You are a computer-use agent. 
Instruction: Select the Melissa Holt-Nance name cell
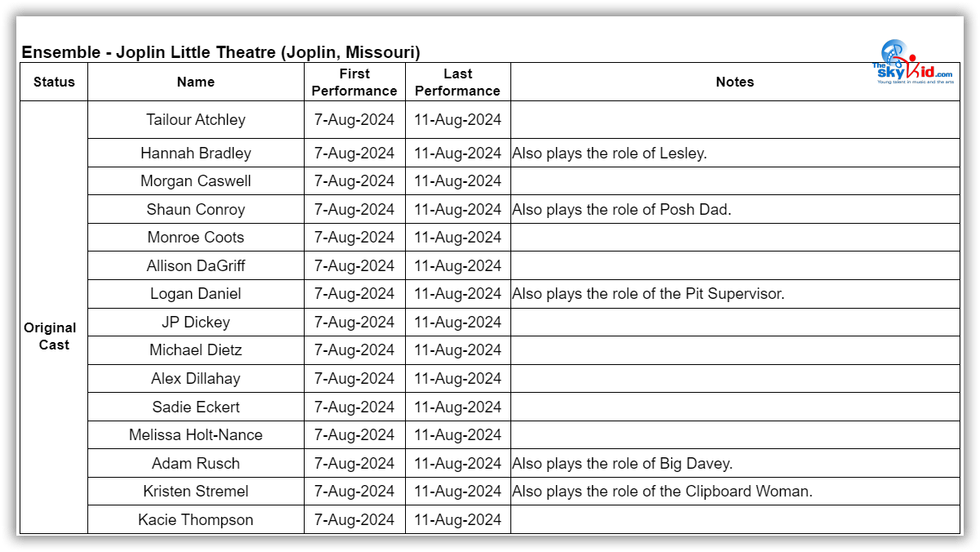196,435
